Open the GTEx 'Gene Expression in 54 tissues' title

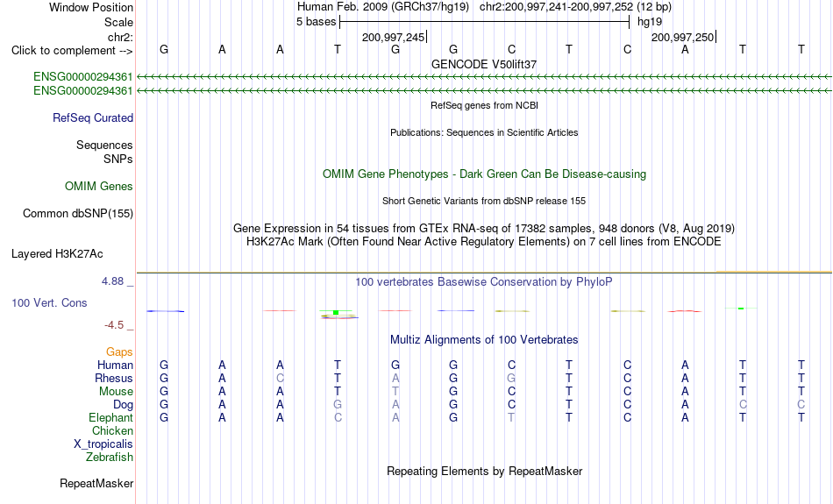(484, 229)
